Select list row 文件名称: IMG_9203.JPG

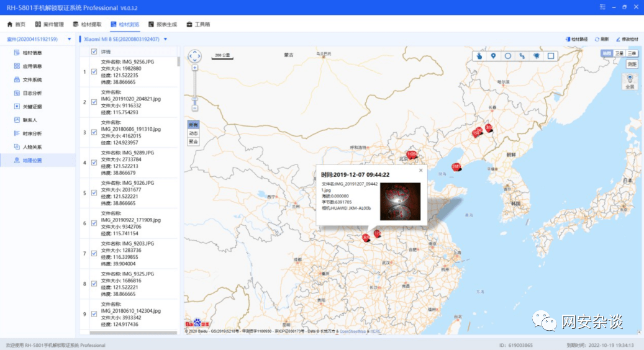(130, 254)
